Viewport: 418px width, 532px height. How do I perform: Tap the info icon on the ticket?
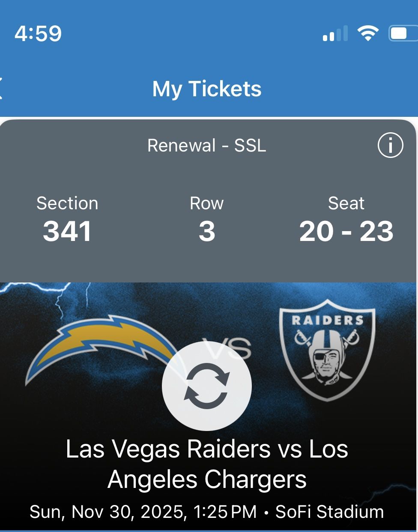point(390,145)
